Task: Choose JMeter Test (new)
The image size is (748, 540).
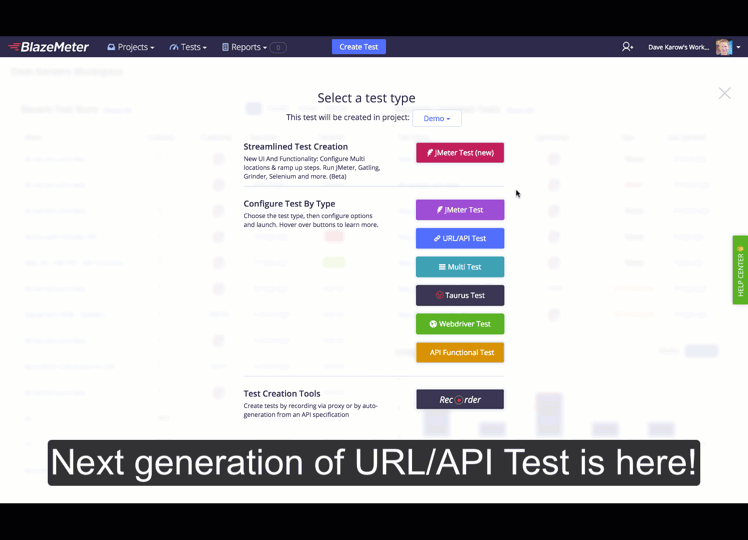Action: [x=460, y=153]
